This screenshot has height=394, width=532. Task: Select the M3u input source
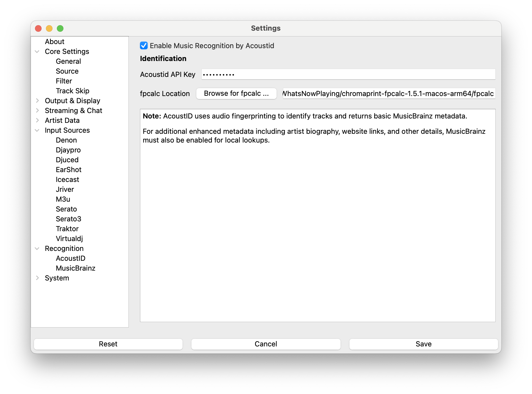coord(63,199)
